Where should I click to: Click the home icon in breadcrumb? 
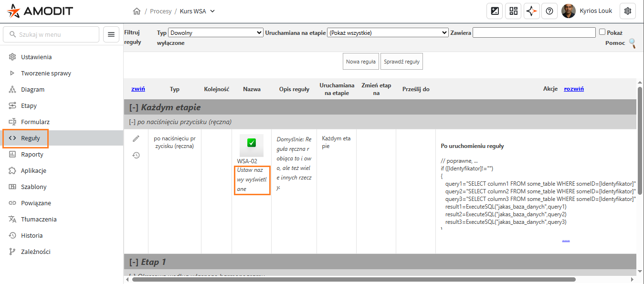[137, 11]
